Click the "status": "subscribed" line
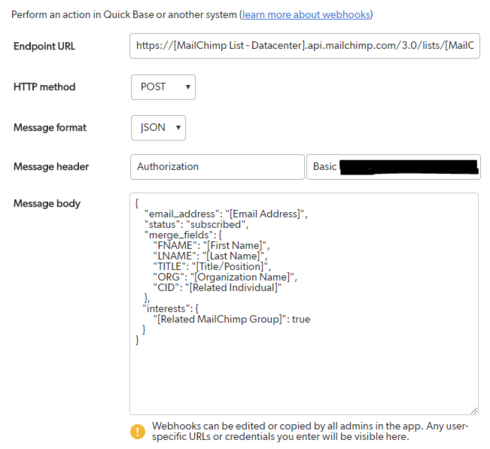The image size is (490, 449). coord(196,224)
